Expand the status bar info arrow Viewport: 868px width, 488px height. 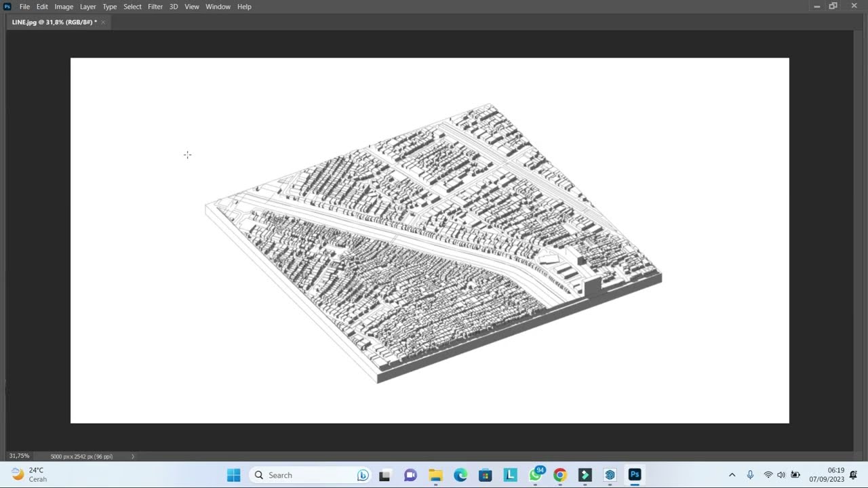tap(133, 456)
